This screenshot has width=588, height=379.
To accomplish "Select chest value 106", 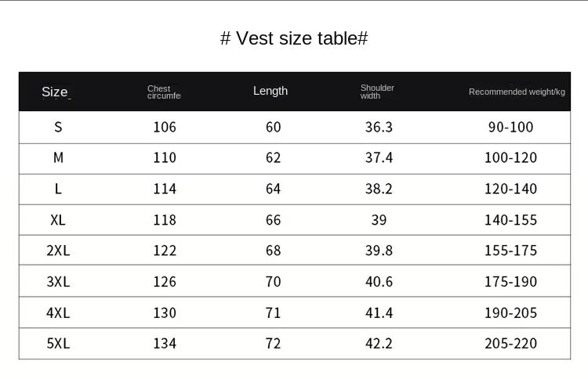I will 165,127.
